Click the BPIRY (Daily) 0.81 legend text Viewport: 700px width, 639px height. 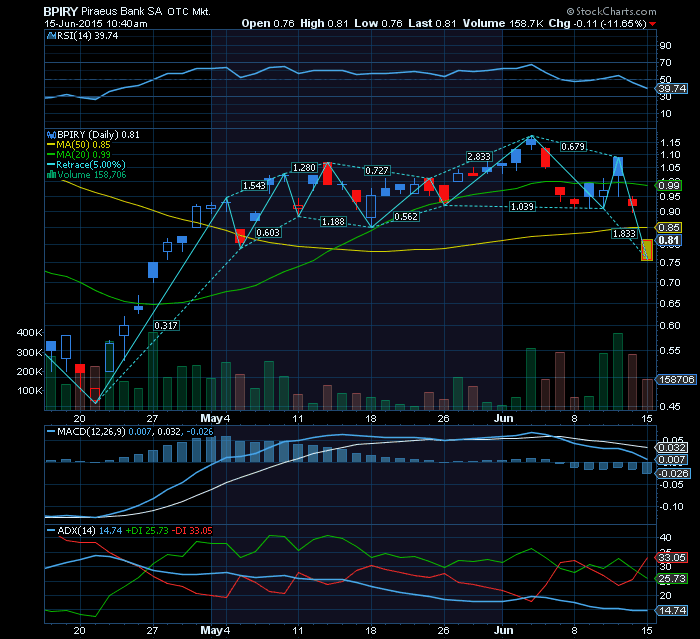point(98,134)
